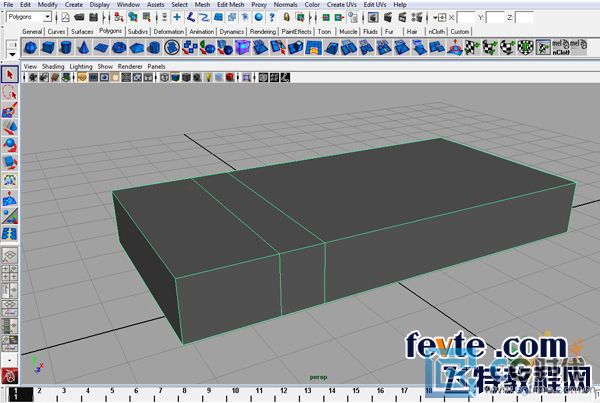Screen dimensions: 600x403
Task: Create a polygon pipe from shelf
Action: [154, 48]
